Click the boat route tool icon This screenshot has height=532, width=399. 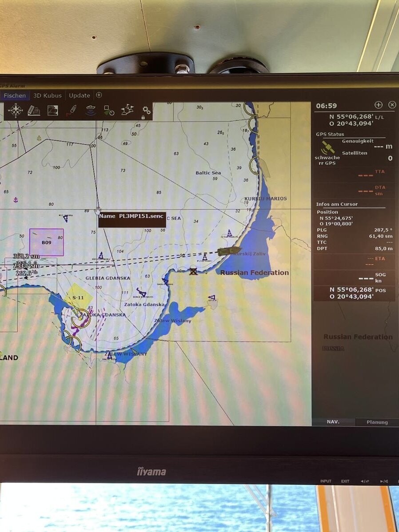[x=72, y=111]
